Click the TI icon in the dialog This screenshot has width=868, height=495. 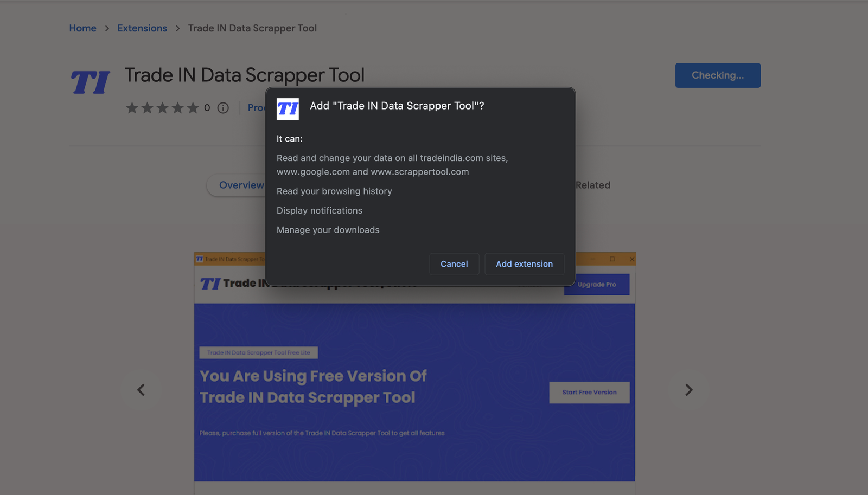click(x=288, y=109)
